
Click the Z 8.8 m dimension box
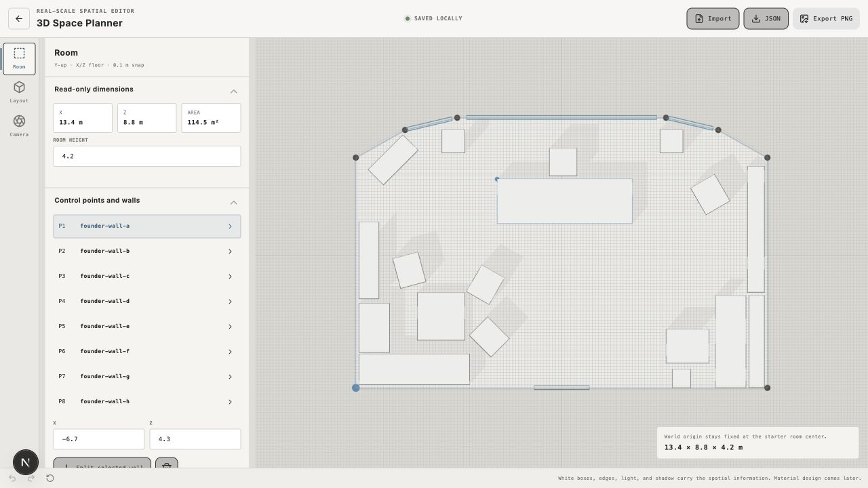point(147,118)
